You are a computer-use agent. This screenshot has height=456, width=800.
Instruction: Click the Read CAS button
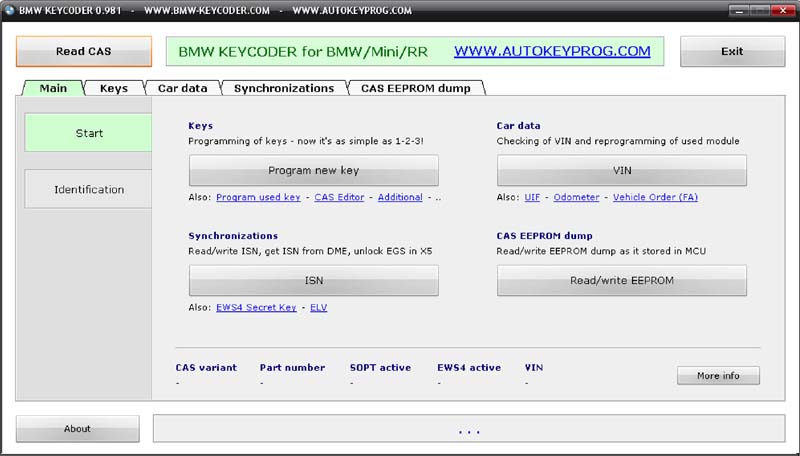(x=84, y=51)
